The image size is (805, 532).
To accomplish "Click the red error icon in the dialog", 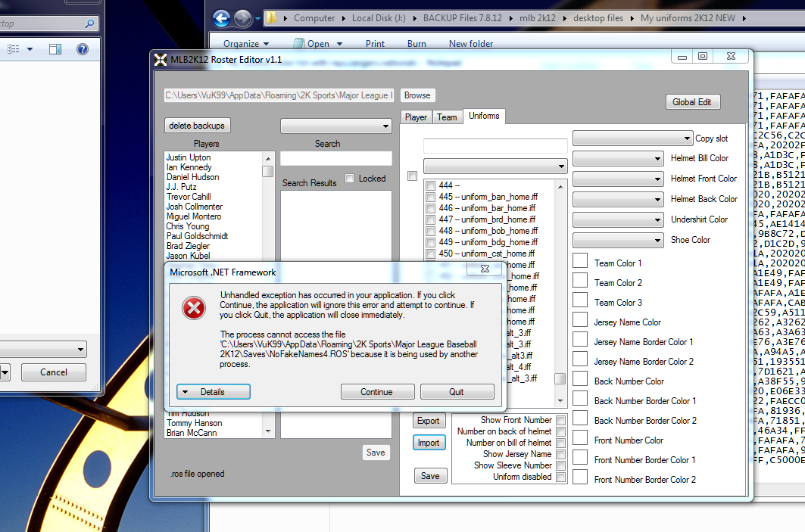I will click(x=194, y=308).
